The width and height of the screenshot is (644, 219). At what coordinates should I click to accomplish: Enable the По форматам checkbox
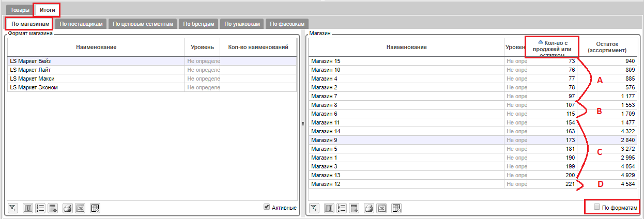[x=597, y=207]
